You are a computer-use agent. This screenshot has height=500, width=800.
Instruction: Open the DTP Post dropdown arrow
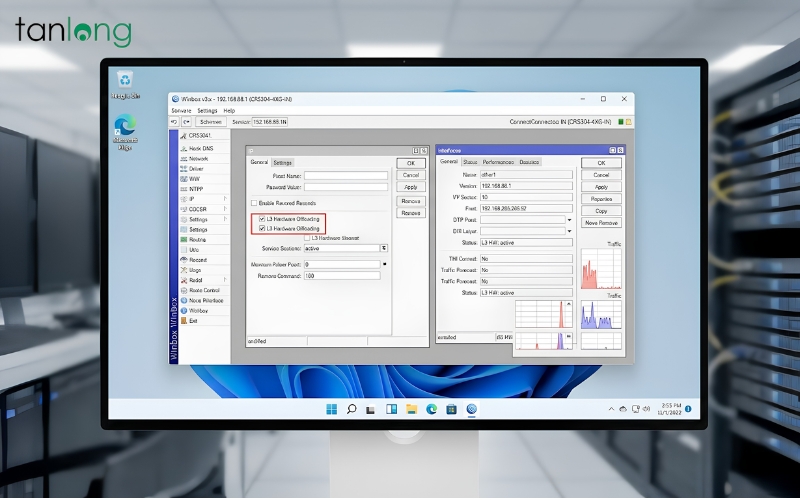point(569,219)
